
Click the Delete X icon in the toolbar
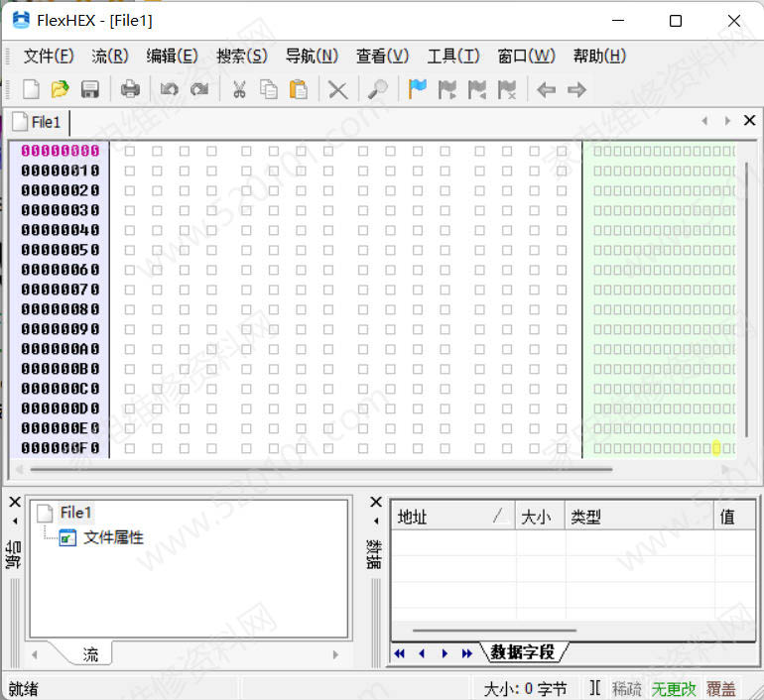pos(338,90)
